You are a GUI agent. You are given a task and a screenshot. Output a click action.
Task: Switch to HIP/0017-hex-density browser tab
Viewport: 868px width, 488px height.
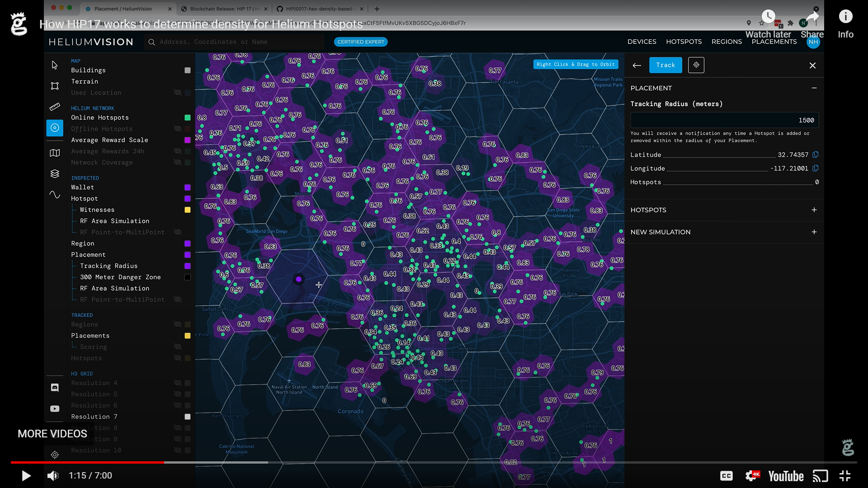(x=319, y=9)
